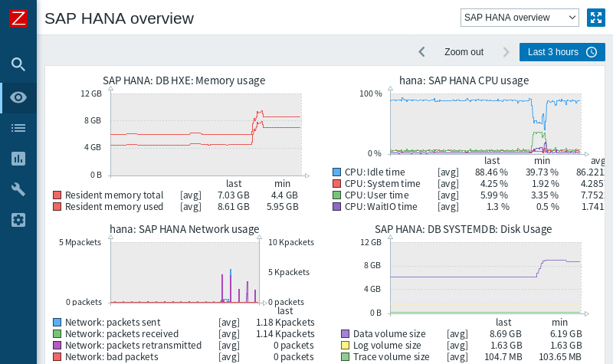Click 'Network: bad packets' legend label

[111, 356]
